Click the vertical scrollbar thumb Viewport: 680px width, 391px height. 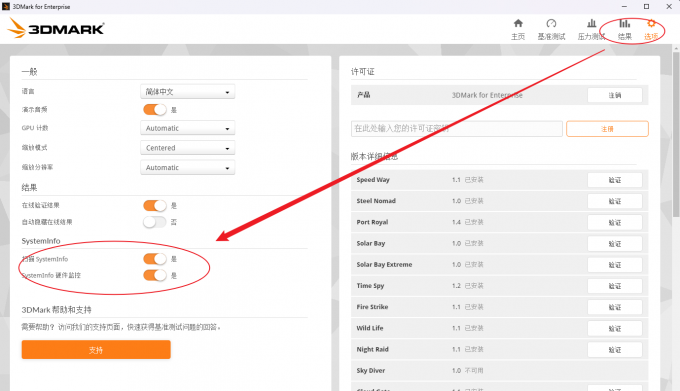point(676,134)
